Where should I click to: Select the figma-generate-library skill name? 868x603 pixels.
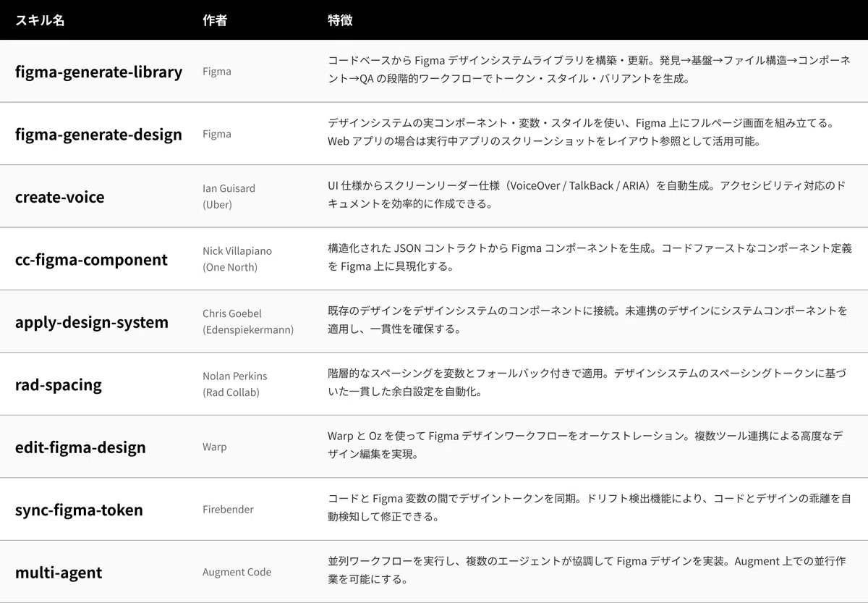click(x=98, y=72)
